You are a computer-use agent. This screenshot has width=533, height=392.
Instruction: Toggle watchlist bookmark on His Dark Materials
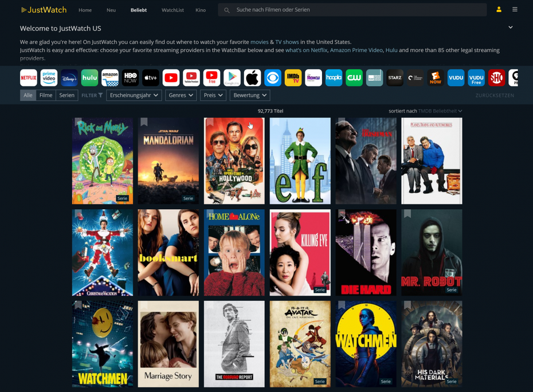(x=407, y=305)
